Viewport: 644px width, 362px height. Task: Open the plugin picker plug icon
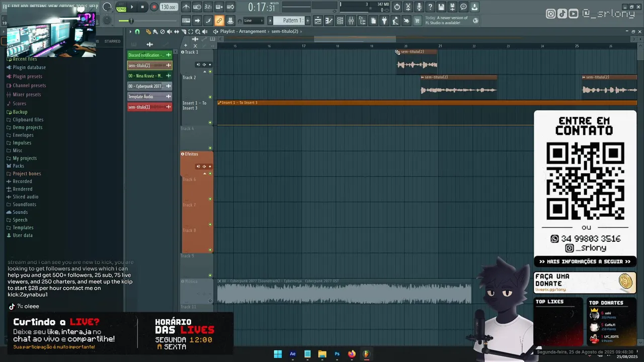coord(384,21)
